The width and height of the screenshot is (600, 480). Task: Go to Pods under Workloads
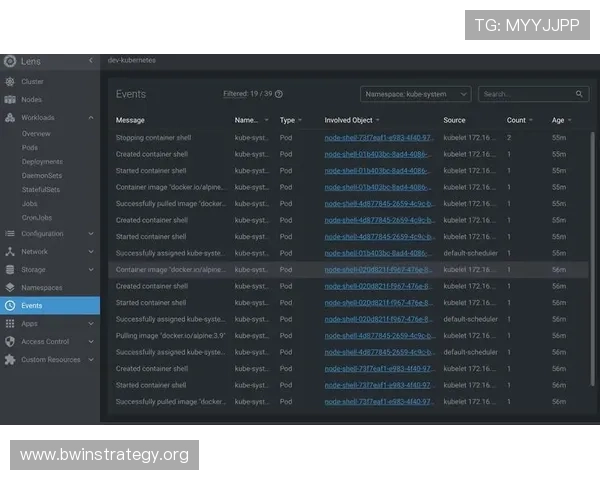(30, 147)
